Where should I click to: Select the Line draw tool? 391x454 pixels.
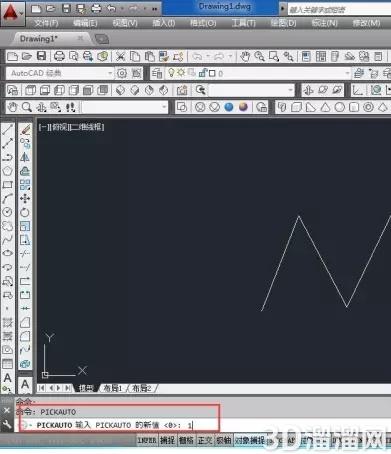pyautogui.click(x=7, y=129)
